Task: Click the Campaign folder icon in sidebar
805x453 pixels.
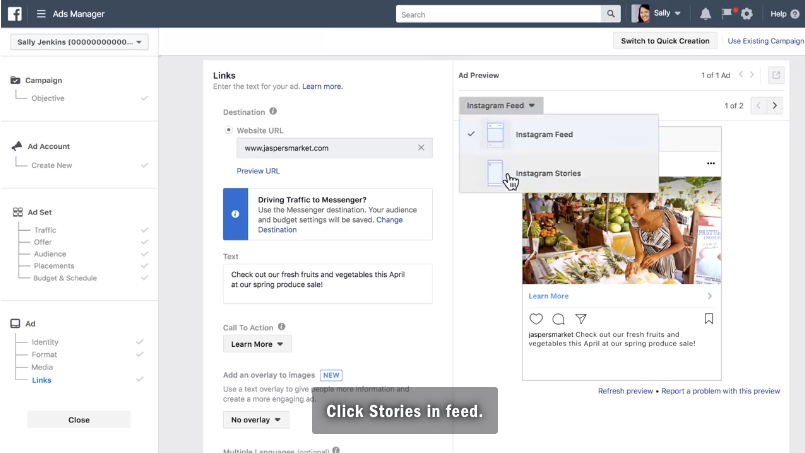Action: point(15,80)
